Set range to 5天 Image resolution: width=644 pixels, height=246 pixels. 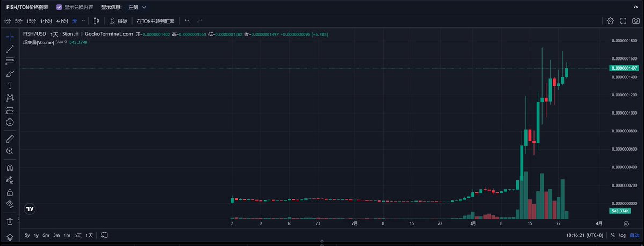coord(78,235)
